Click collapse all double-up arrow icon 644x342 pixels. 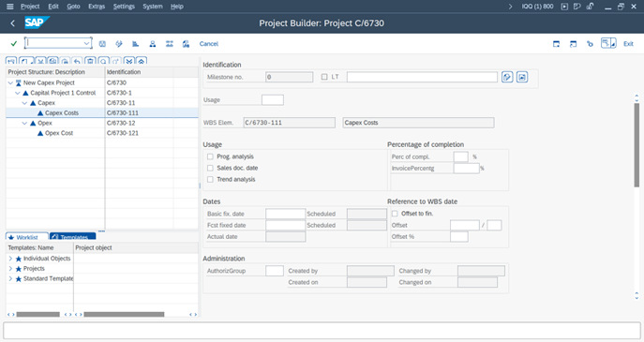(142, 61)
